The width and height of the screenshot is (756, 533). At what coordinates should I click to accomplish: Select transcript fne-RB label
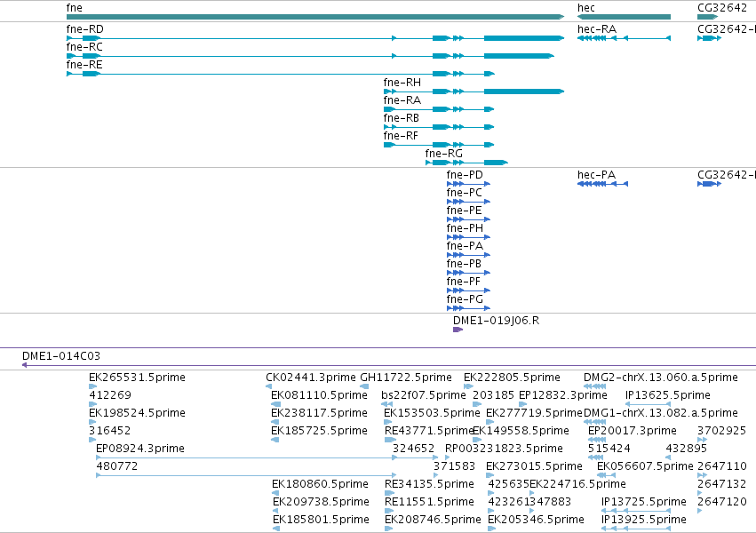[402, 118]
